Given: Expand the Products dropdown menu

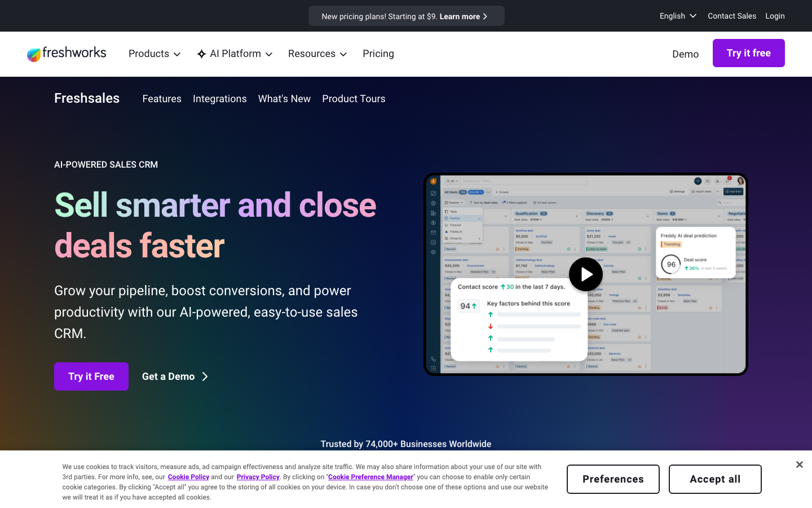Looking at the screenshot, I should point(155,54).
